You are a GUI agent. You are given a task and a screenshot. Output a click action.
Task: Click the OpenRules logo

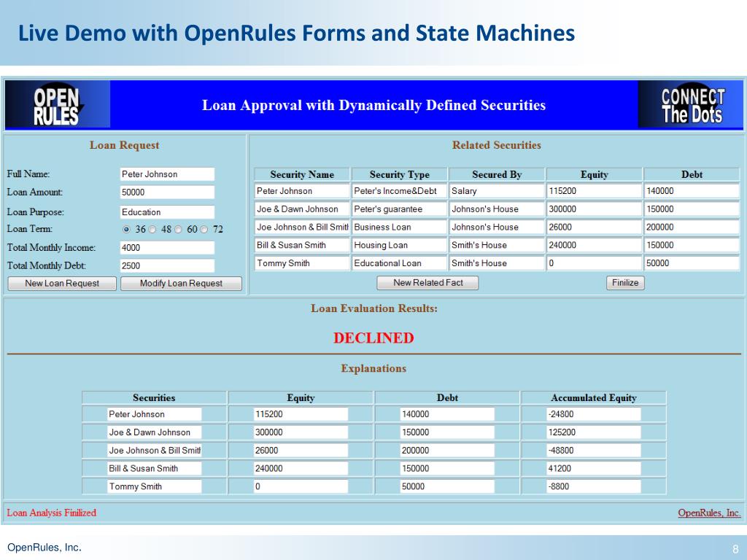58,105
